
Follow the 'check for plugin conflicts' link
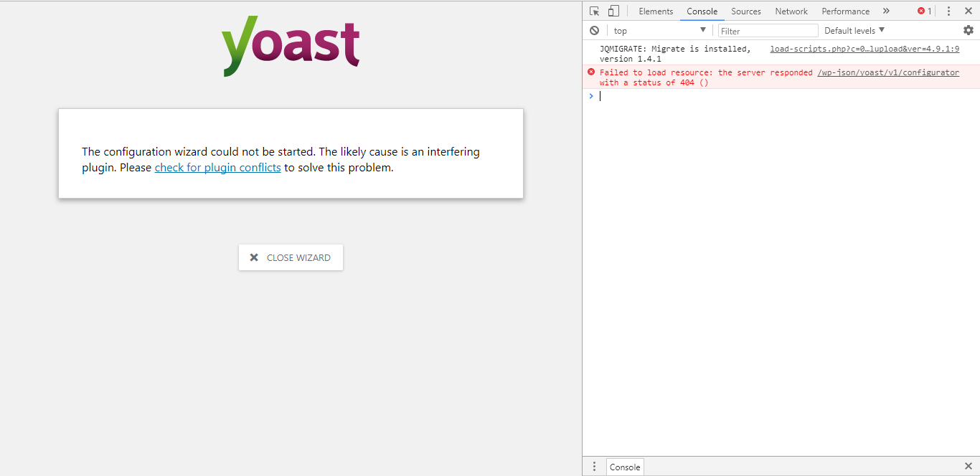[x=217, y=168]
